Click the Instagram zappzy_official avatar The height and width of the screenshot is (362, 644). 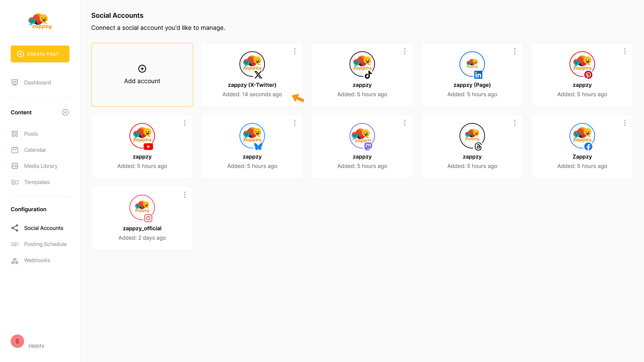(142, 208)
